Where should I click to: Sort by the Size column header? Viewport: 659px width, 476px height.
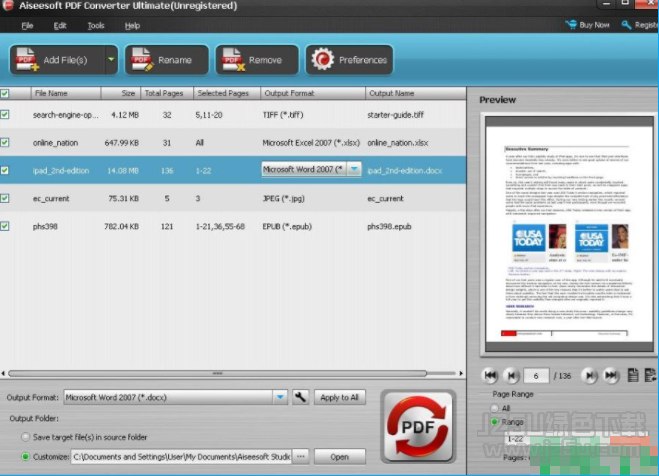[121, 93]
